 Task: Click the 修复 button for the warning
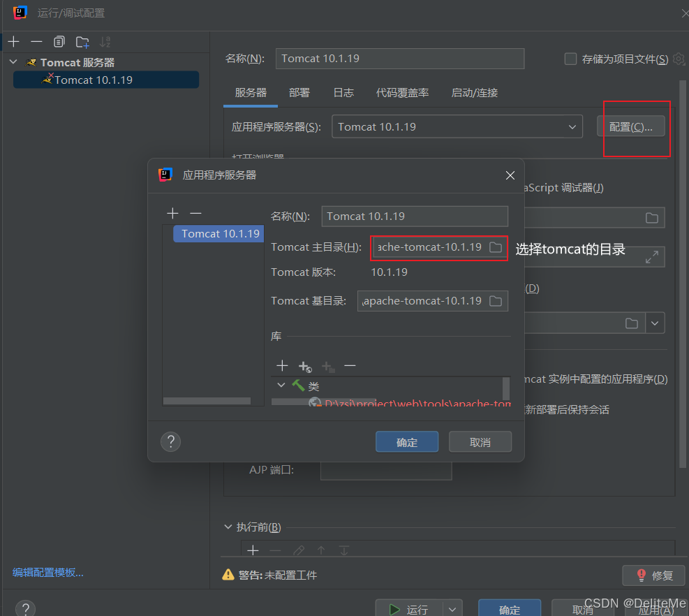pyautogui.click(x=654, y=575)
